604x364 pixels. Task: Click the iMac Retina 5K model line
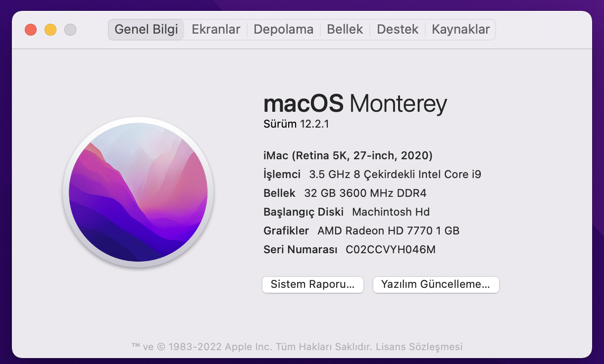348,156
